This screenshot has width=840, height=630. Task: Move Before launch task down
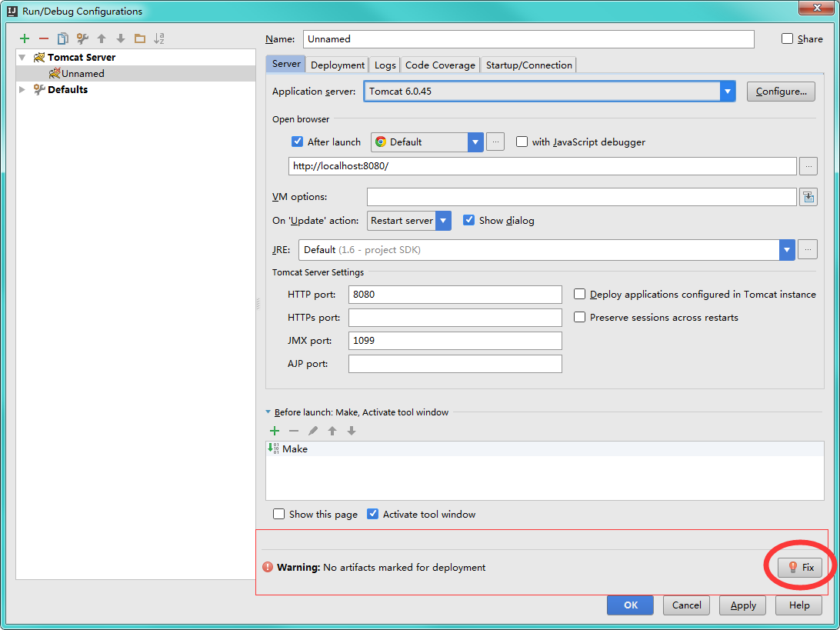click(352, 431)
